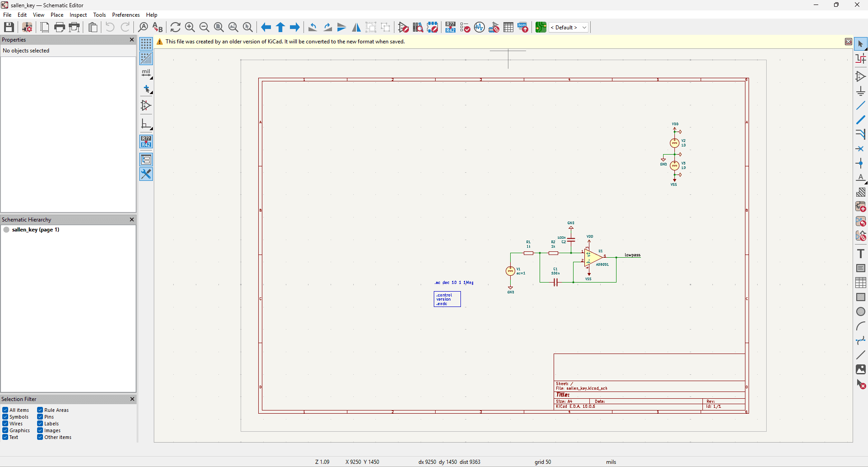Select the arrow selection tool

(x=861, y=44)
